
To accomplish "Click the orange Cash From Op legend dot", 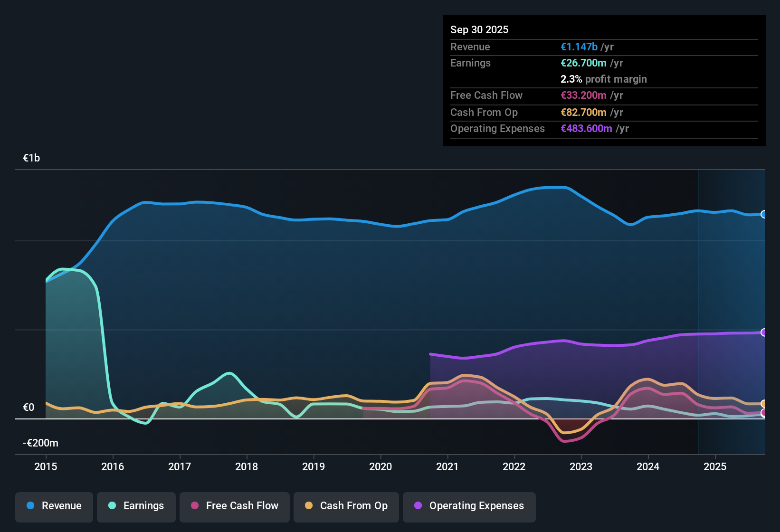I will [x=309, y=506].
